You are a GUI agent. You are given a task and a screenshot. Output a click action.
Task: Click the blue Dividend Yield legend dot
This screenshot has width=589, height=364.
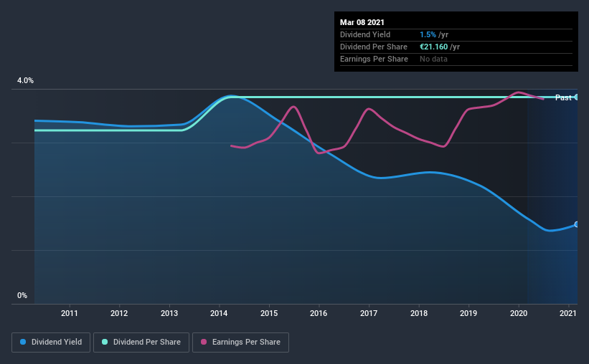23,342
